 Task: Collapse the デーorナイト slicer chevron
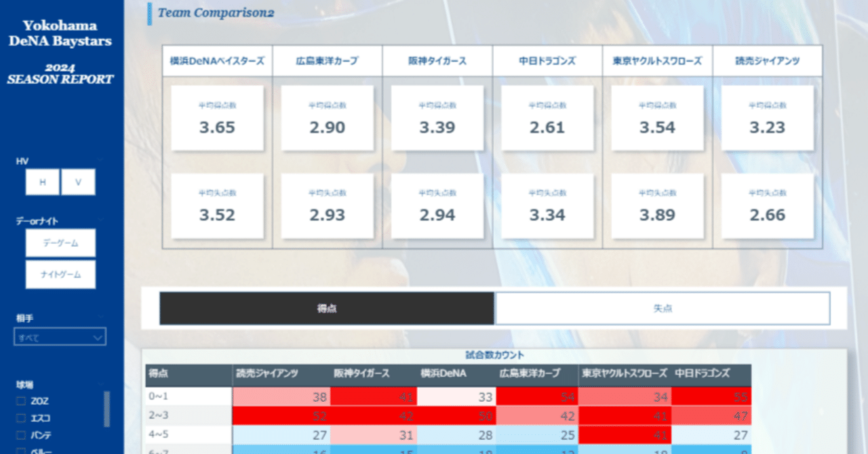100,221
